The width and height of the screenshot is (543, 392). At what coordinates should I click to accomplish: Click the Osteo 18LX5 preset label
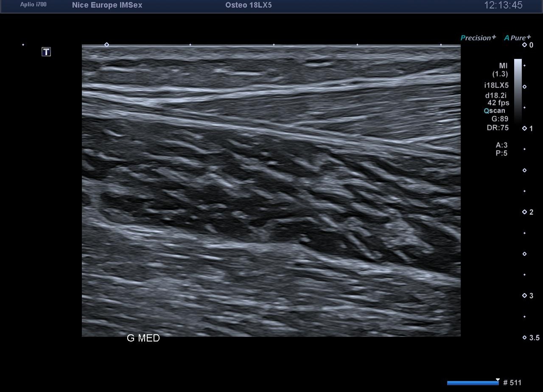248,5
